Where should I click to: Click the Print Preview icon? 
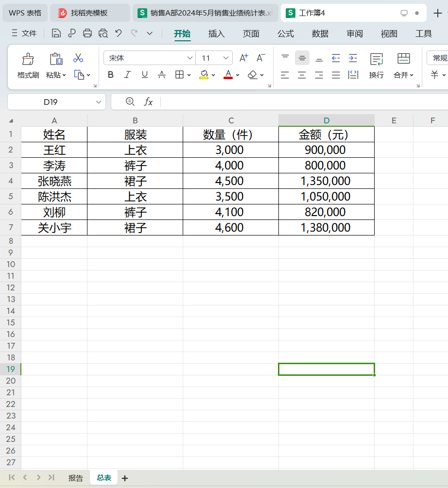tap(103, 33)
